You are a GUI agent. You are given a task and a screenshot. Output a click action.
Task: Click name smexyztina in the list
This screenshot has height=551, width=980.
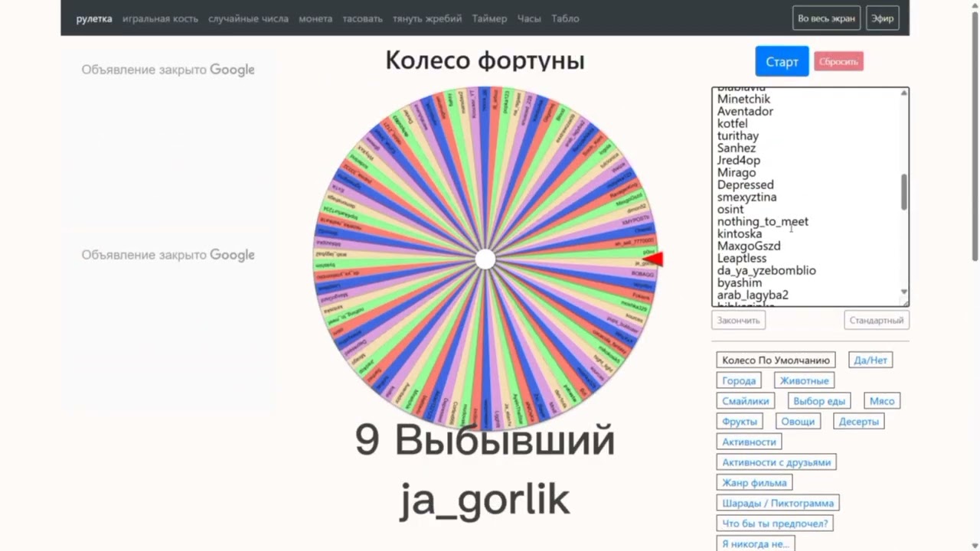pos(746,197)
